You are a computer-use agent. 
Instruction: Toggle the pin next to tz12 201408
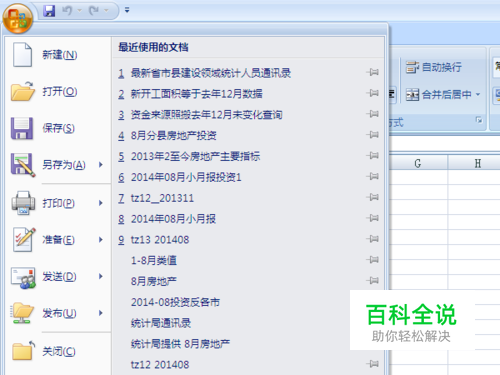(x=373, y=364)
